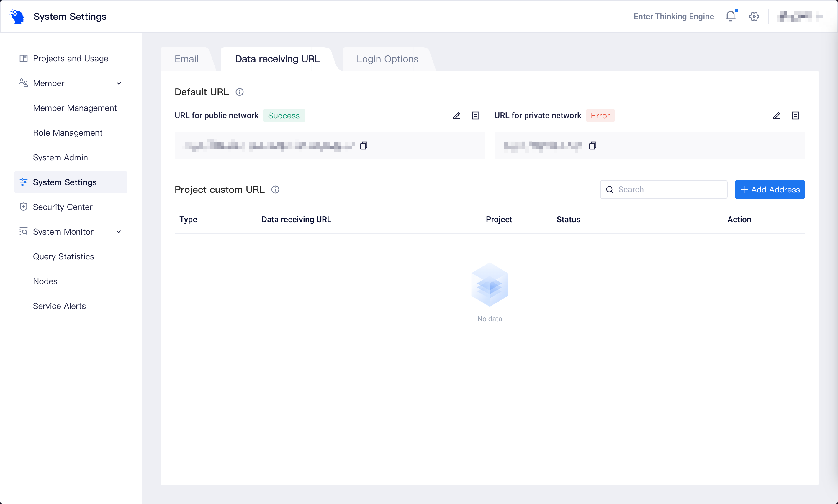Open Enter Thinking Engine link

point(674,16)
